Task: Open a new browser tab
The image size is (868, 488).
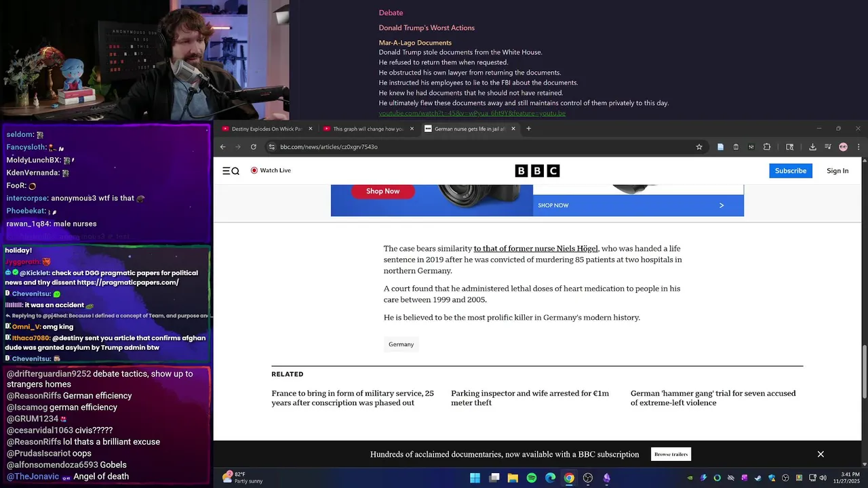Action: click(x=529, y=129)
